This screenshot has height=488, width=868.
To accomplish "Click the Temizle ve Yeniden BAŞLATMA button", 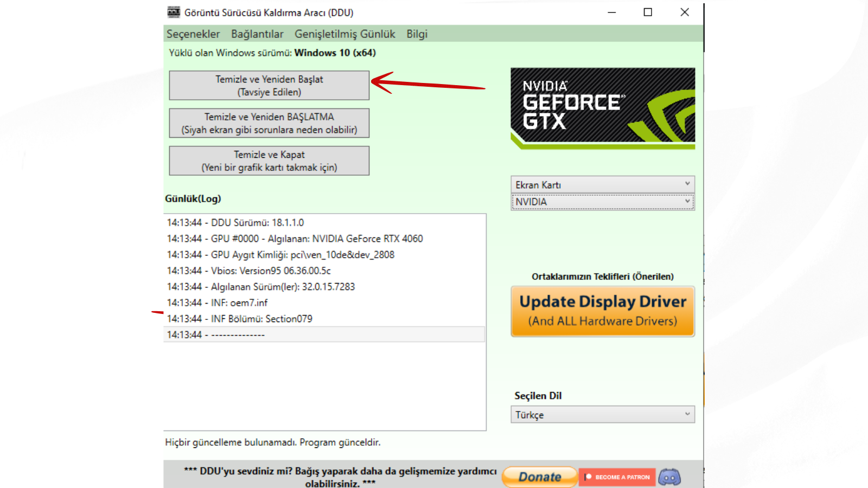I will (269, 123).
